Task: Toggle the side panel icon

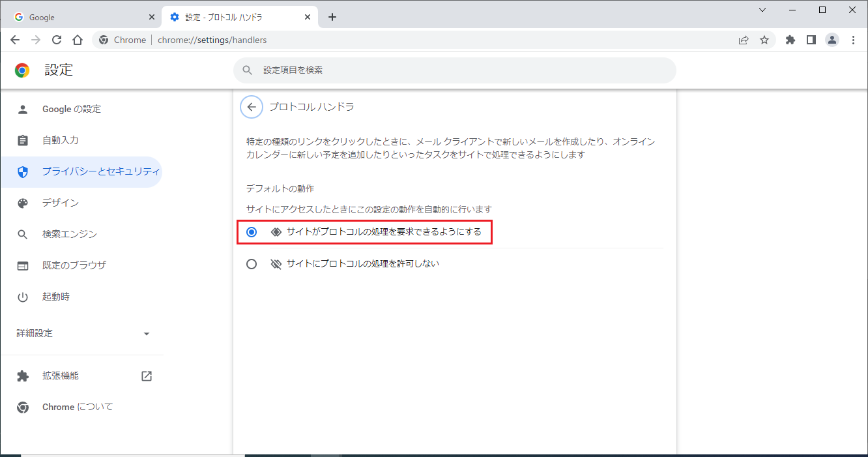Action: [811, 40]
